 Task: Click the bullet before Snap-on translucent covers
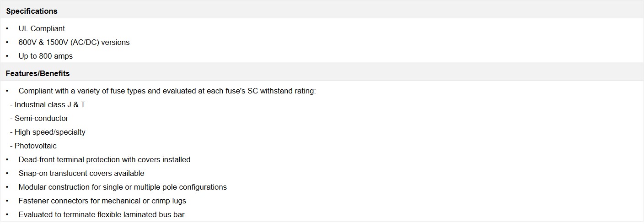(7, 173)
